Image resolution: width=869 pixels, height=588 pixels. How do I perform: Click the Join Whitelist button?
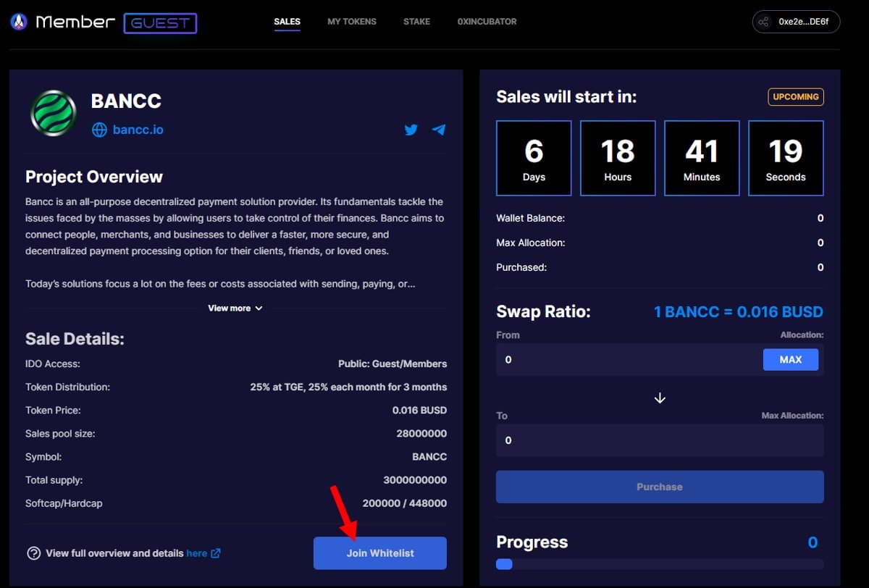click(380, 553)
